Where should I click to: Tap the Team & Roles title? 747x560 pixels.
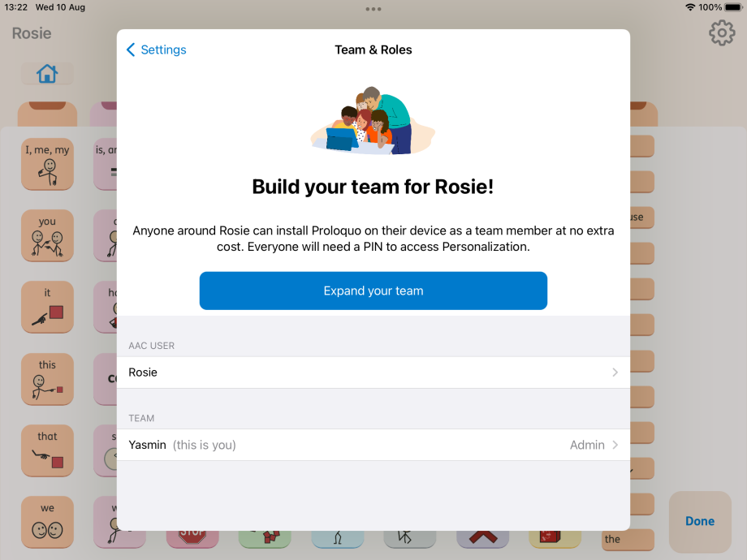point(373,50)
